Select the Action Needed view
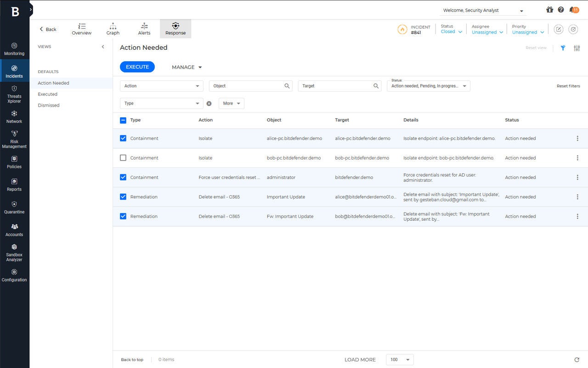 [x=71, y=83]
